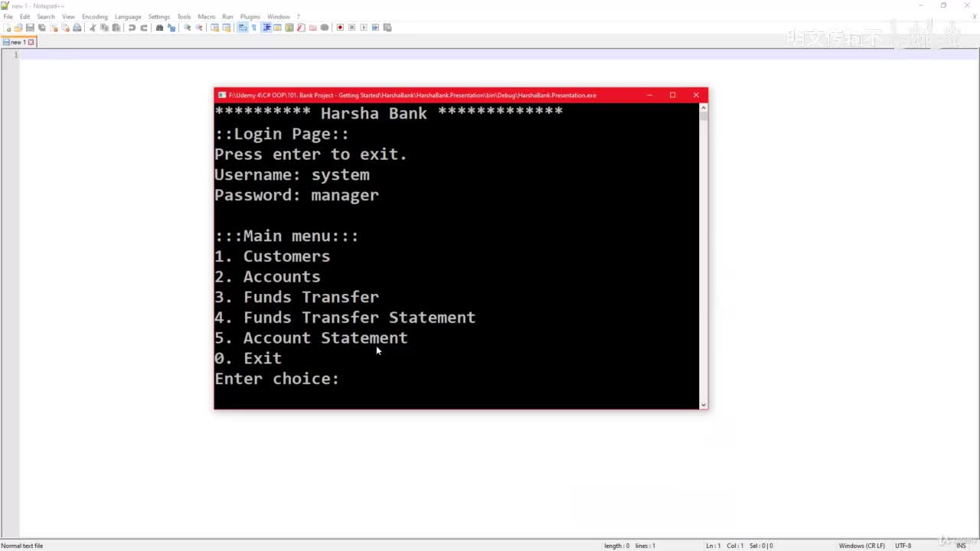The height and width of the screenshot is (551, 980).
Task: Click the console scrollbar up arrow
Action: pos(703,108)
